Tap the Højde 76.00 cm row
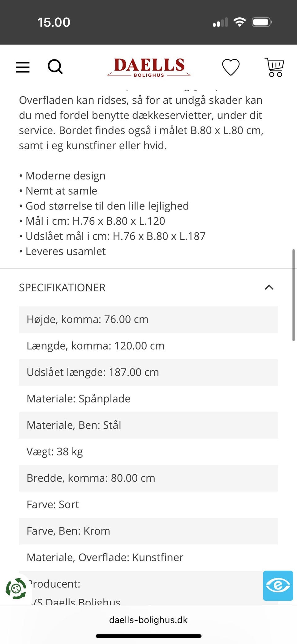This screenshot has height=644, width=297. click(x=148, y=319)
